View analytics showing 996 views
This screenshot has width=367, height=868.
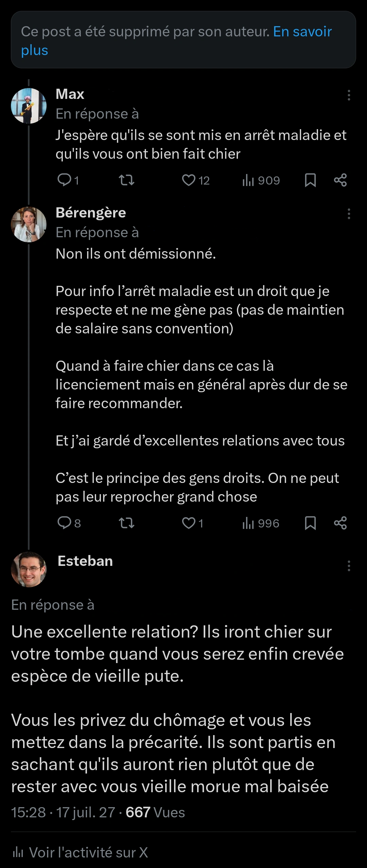(261, 523)
